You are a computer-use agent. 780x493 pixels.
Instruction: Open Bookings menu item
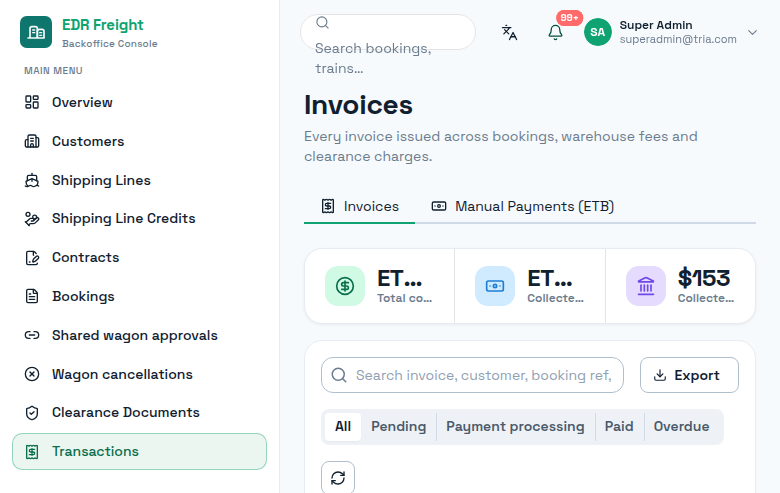coord(139,296)
